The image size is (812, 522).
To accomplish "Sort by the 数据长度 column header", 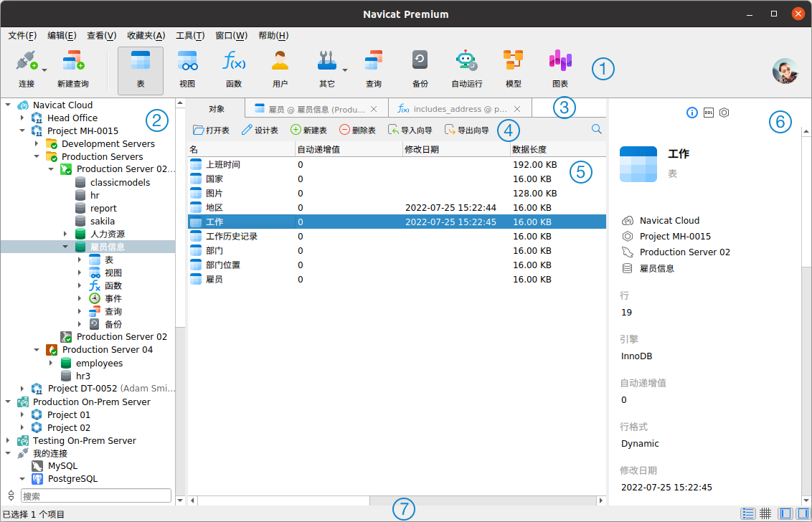I will (557, 150).
